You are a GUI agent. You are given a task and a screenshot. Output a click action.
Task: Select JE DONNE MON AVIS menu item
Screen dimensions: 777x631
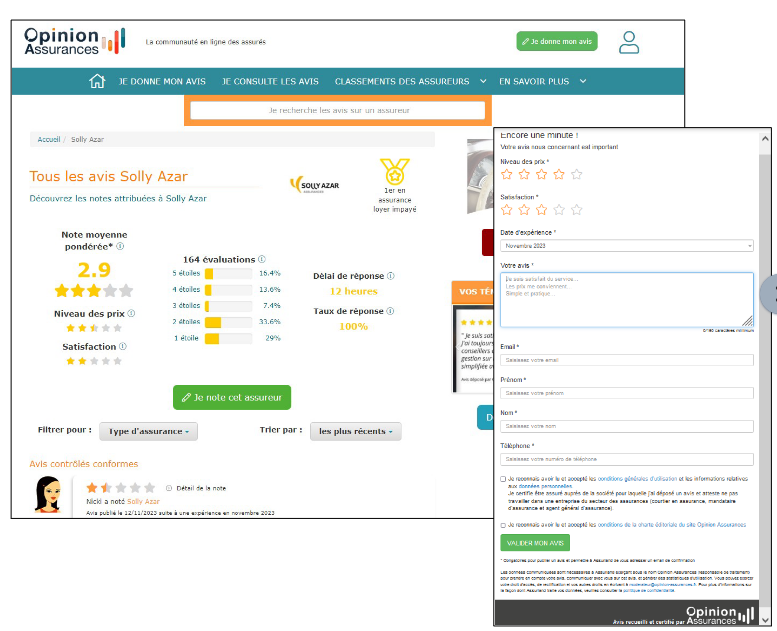162,81
